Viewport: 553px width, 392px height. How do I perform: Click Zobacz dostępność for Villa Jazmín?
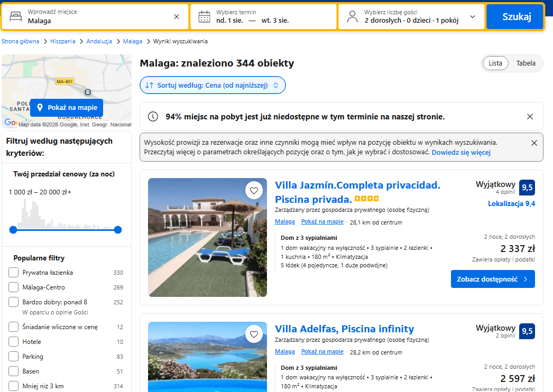[x=493, y=279]
